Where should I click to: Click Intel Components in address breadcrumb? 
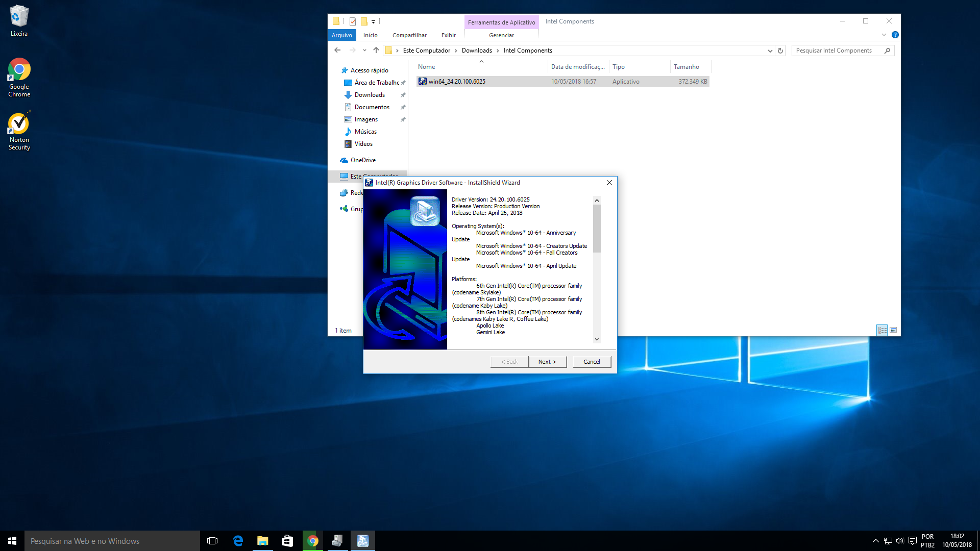coord(528,51)
